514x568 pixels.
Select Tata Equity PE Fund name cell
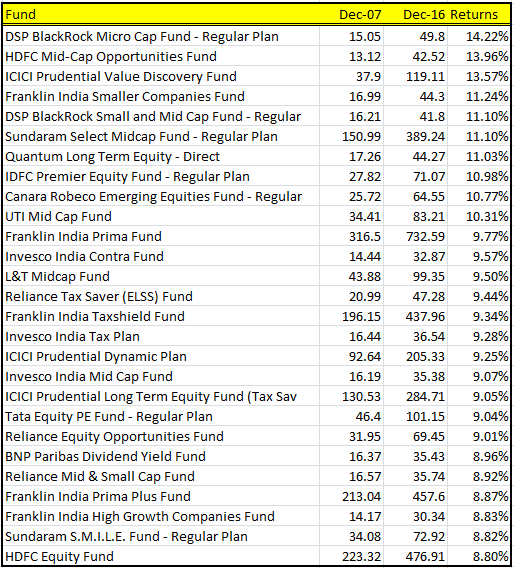pos(161,417)
